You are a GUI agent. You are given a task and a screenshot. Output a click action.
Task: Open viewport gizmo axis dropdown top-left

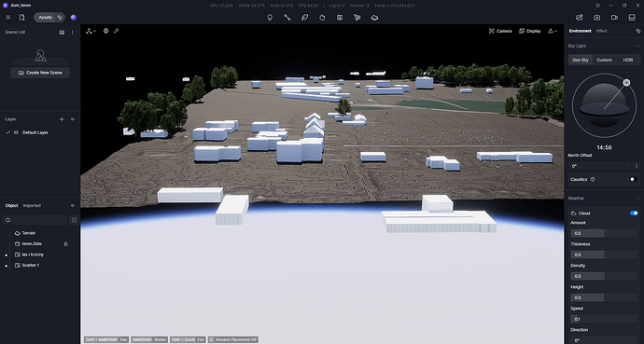[91, 31]
